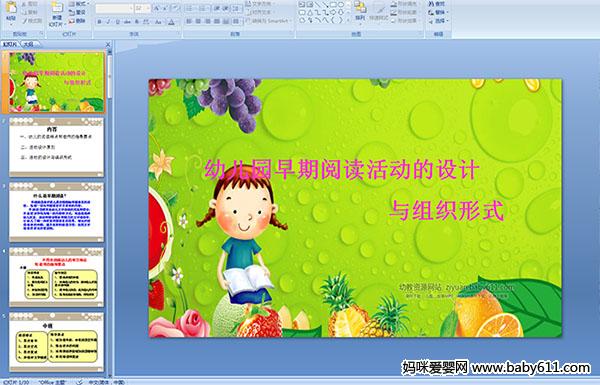Select the line shape in shapes gallery
600x385 pixels.
point(317,5)
